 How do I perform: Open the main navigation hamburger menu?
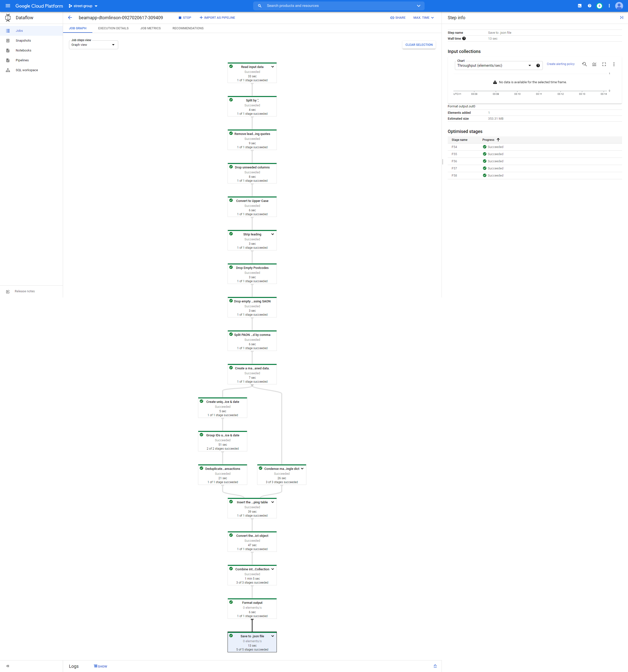tap(8, 6)
